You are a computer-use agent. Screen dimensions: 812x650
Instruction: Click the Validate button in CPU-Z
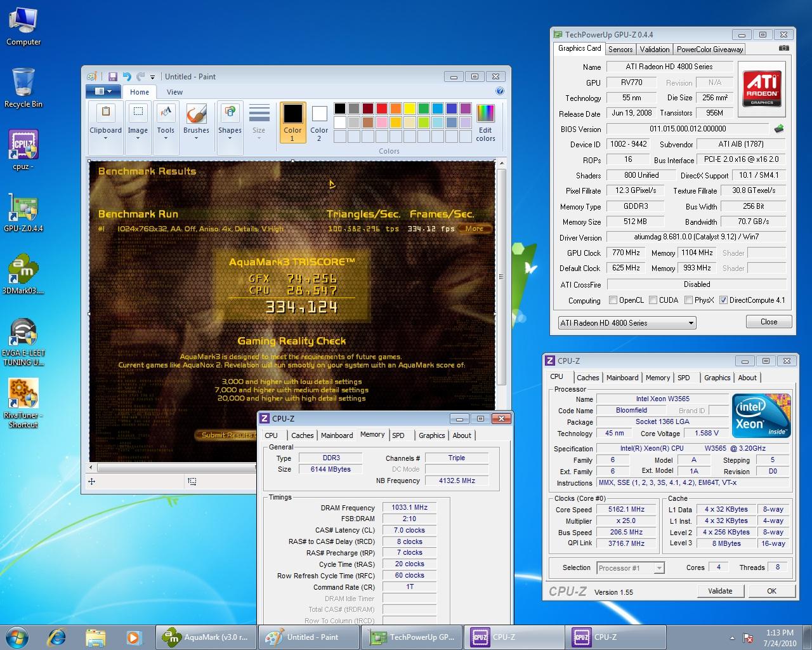[x=720, y=591]
